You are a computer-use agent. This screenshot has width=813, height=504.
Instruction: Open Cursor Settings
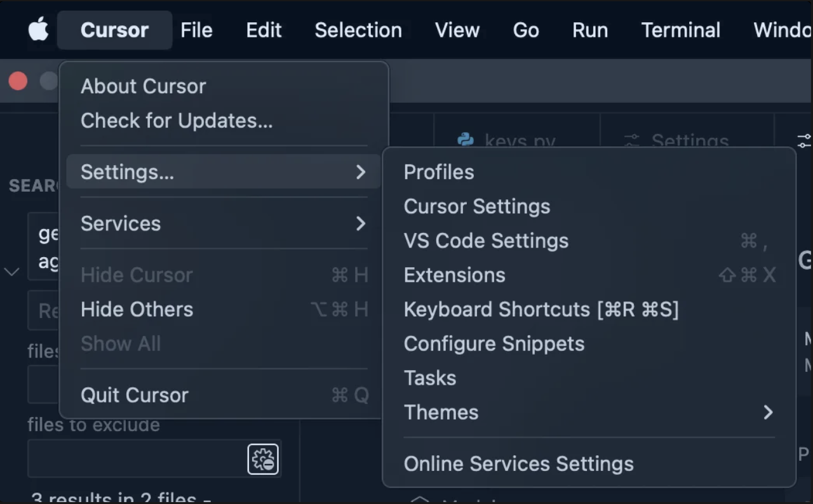coord(589,206)
